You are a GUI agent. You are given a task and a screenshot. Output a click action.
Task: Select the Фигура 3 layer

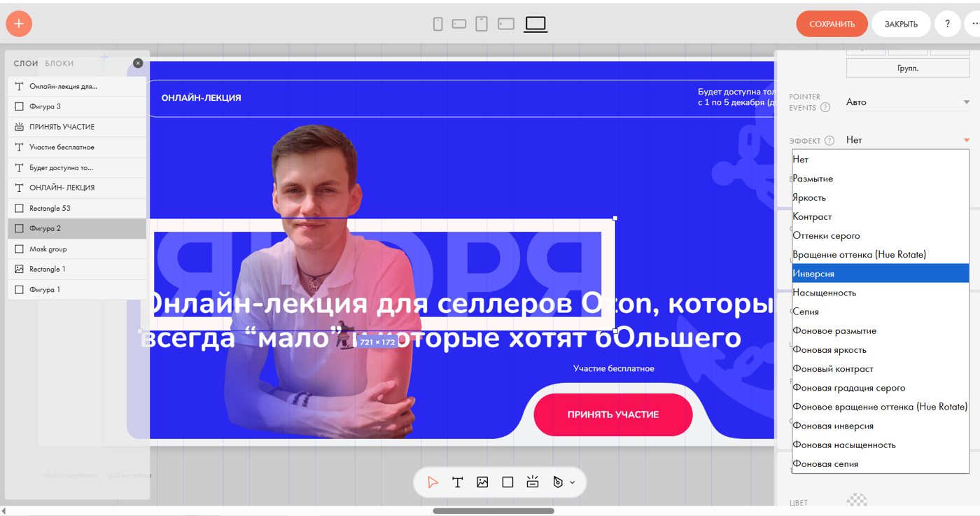point(77,106)
